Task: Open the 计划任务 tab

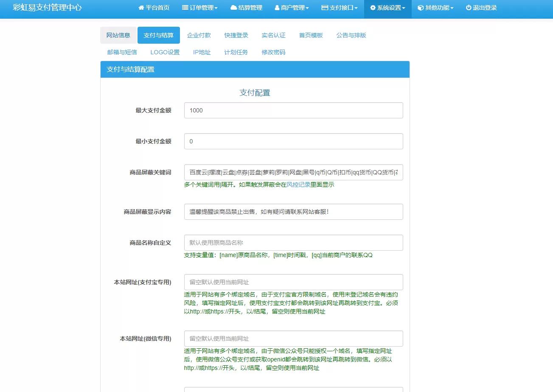Action: 236,52
